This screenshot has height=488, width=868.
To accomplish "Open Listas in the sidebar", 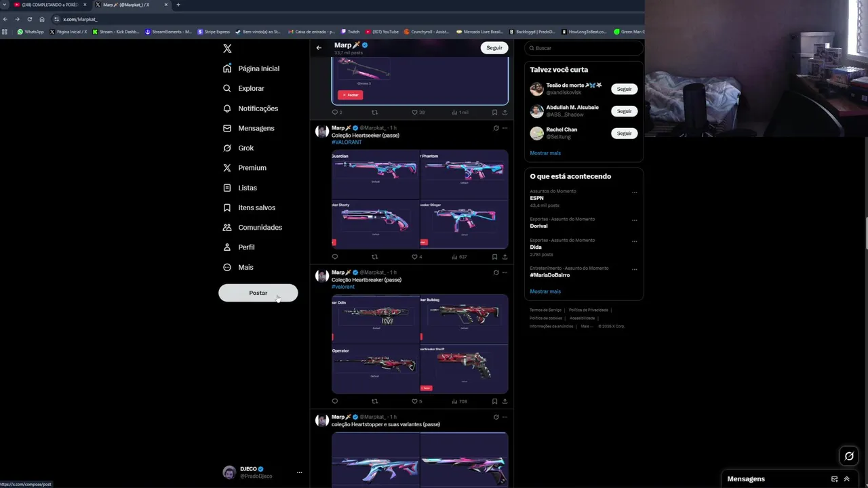I will (x=239, y=188).
